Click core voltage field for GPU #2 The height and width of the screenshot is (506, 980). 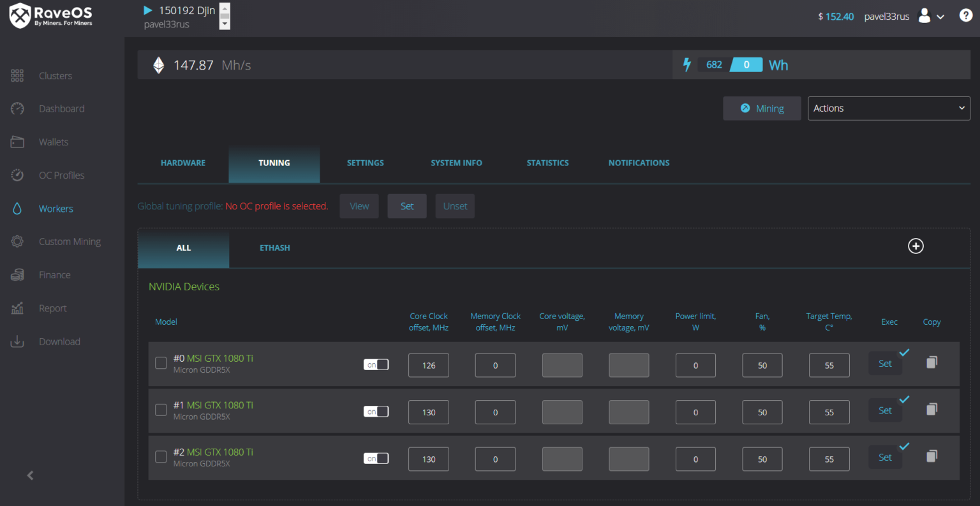562,459
